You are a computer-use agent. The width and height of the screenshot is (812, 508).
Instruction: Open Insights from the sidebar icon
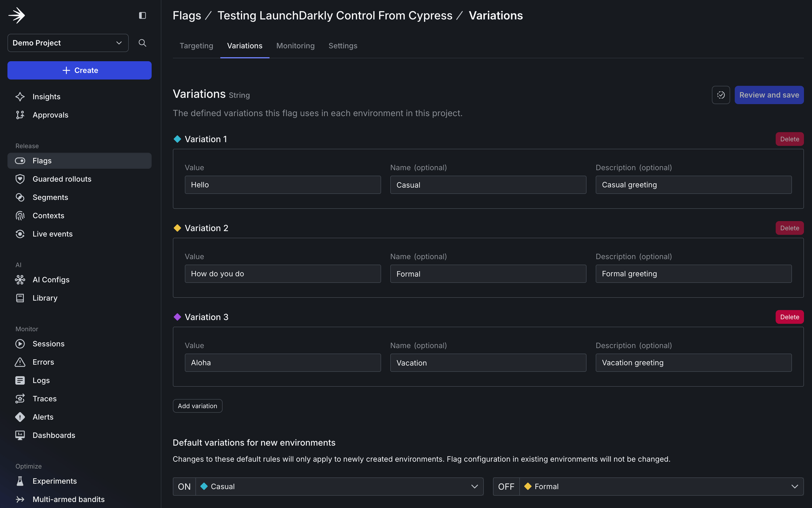(x=20, y=97)
